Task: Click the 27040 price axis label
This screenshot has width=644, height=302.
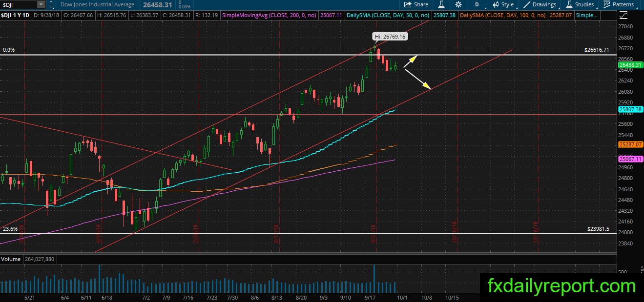Action: [x=625, y=26]
